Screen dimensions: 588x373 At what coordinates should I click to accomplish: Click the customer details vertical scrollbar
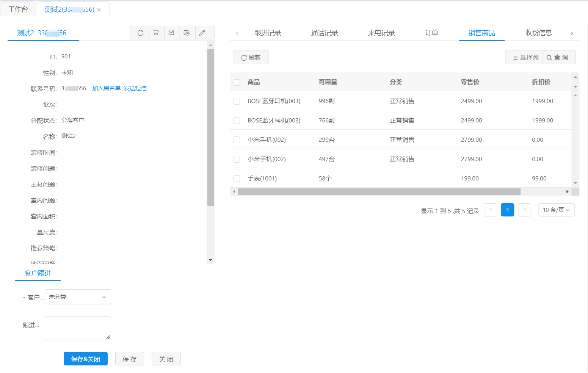tap(211, 127)
